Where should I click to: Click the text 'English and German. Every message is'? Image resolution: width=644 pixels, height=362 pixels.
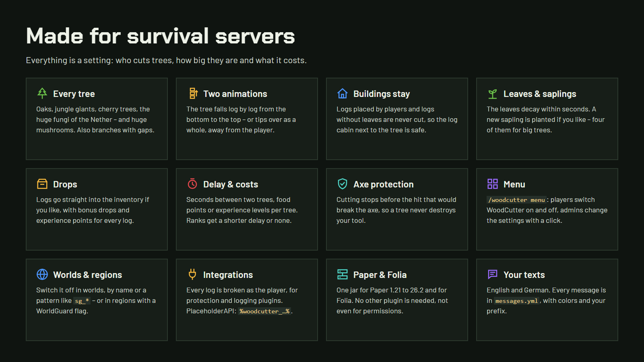click(546, 290)
